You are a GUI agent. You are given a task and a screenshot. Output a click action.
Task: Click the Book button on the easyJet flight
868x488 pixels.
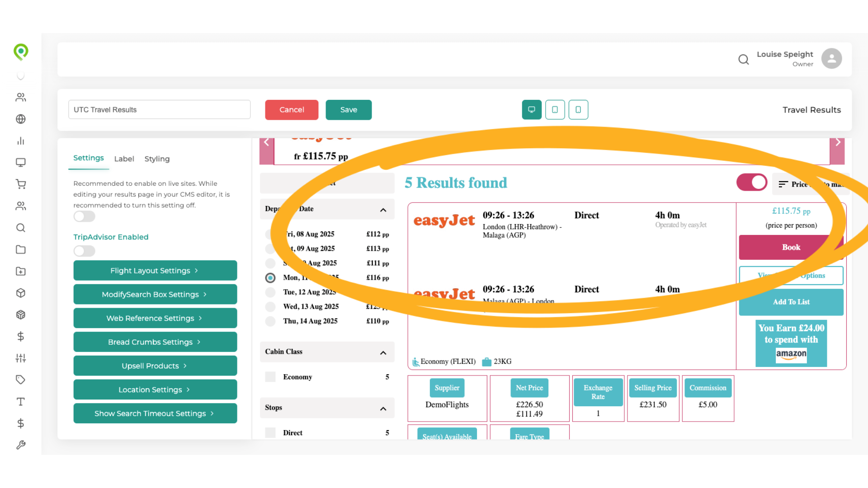[791, 247]
